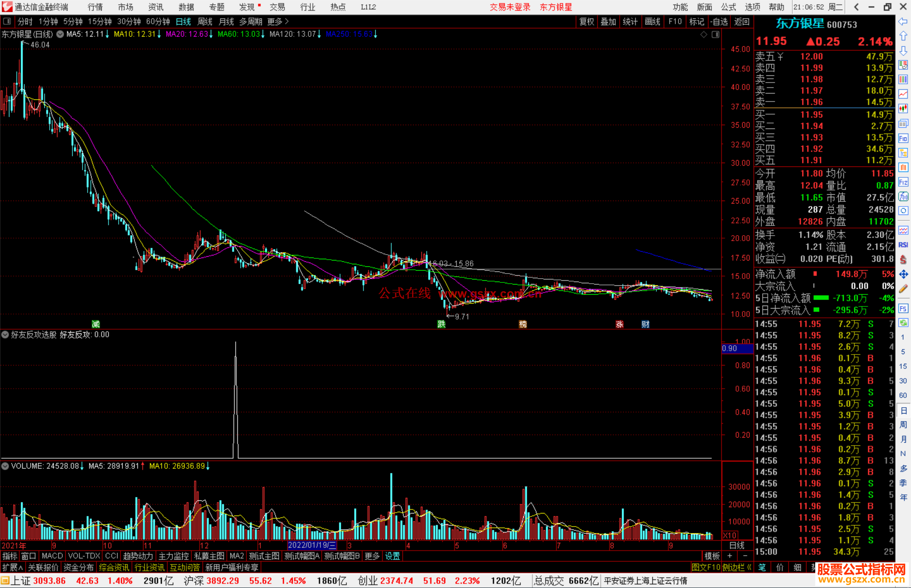The image size is (911, 588).
Task: Switch to 60-minute period in right sidebar
Action: (903, 395)
